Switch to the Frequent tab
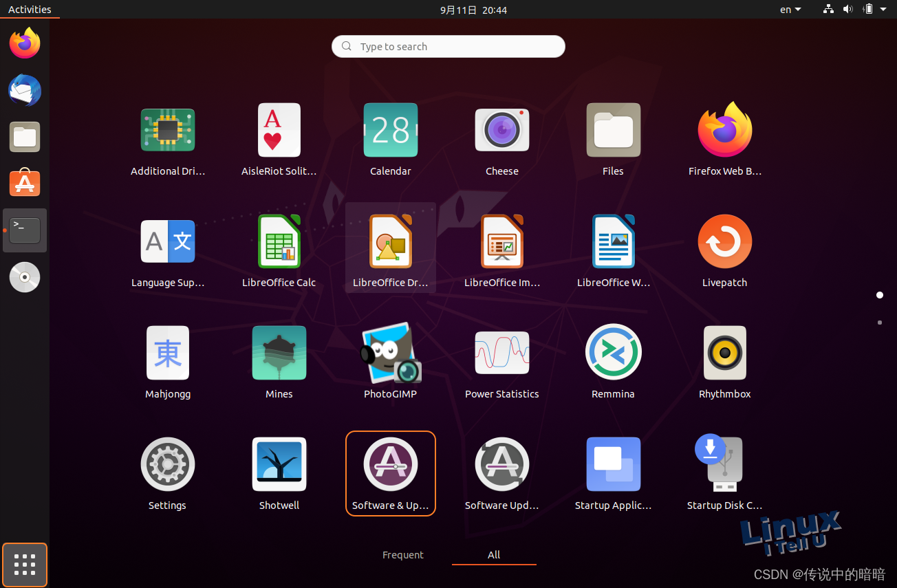The width and height of the screenshot is (897, 588). click(x=403, y=555)
